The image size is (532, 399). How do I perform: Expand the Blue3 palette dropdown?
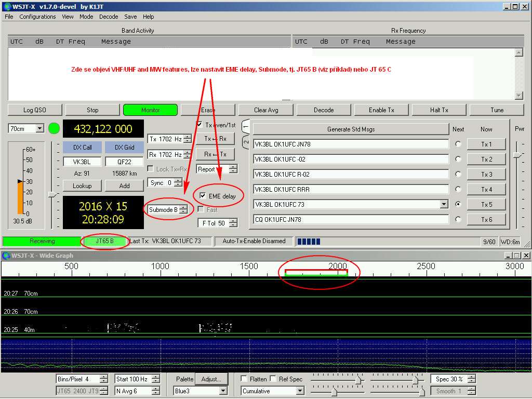coord(223,391)
